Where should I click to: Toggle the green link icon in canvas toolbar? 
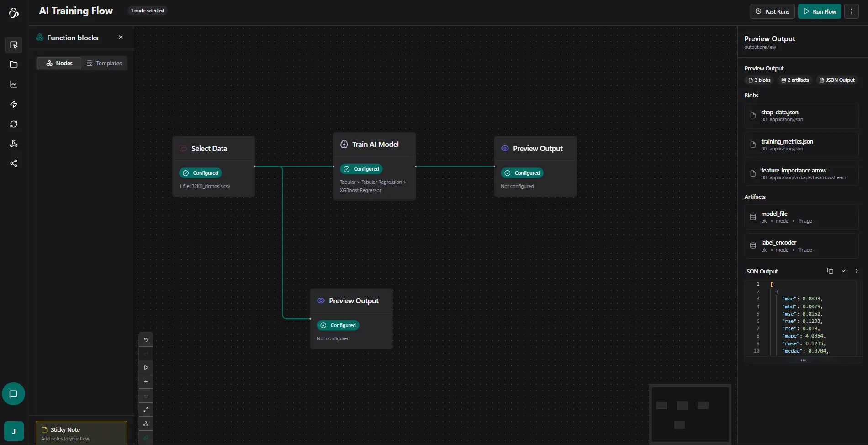[x=146, y=438]
